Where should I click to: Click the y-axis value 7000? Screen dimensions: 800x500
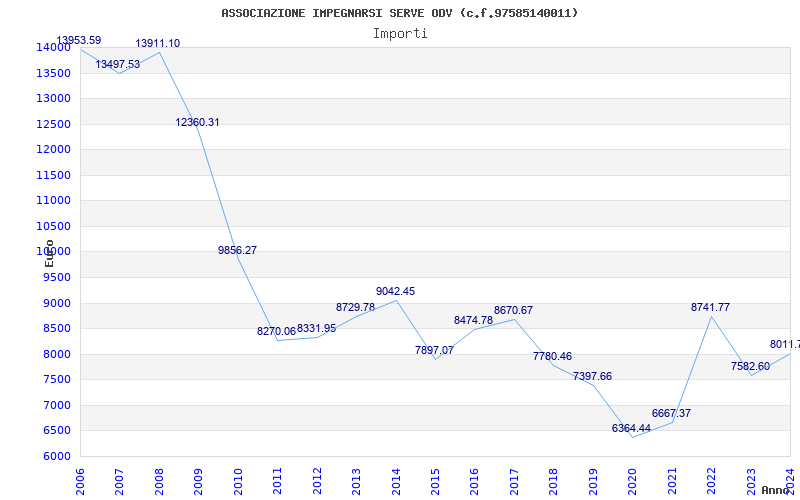pyautogui.click(x=57, y=405)
